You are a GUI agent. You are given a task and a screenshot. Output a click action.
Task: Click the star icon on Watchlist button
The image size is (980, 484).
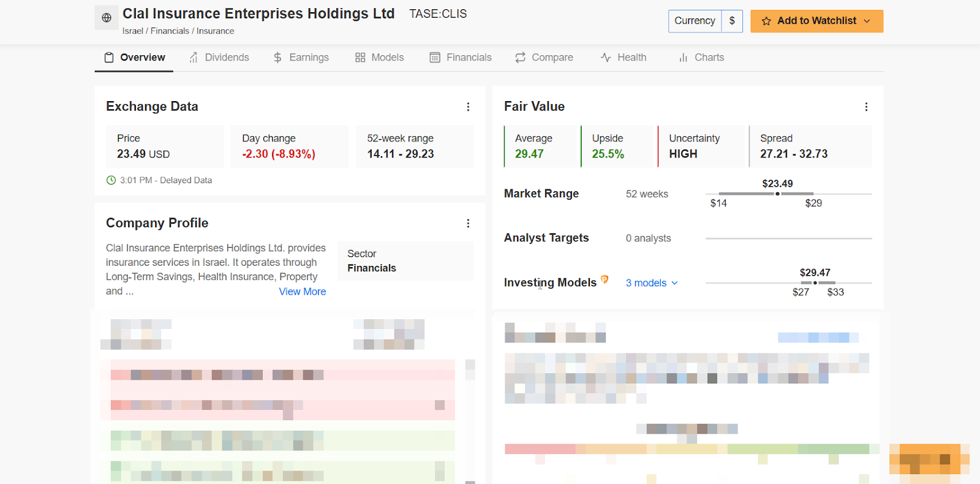pos(766,21)
